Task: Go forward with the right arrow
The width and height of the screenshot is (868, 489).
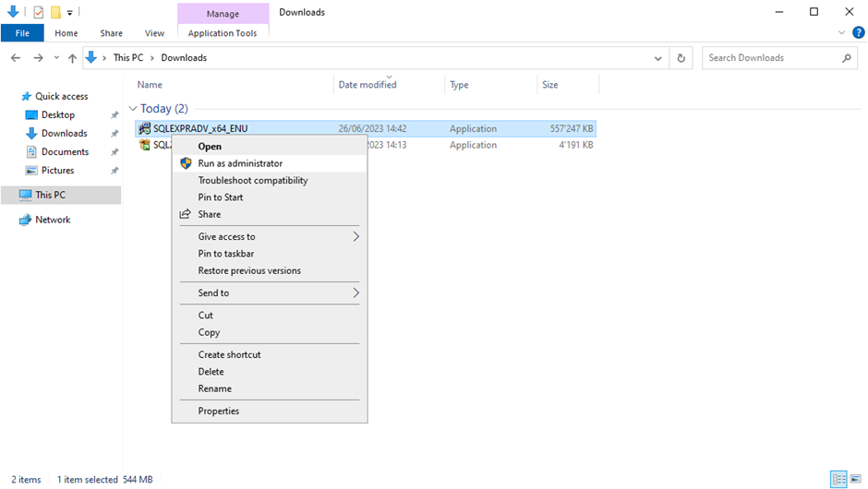Action: coord(38,57)
